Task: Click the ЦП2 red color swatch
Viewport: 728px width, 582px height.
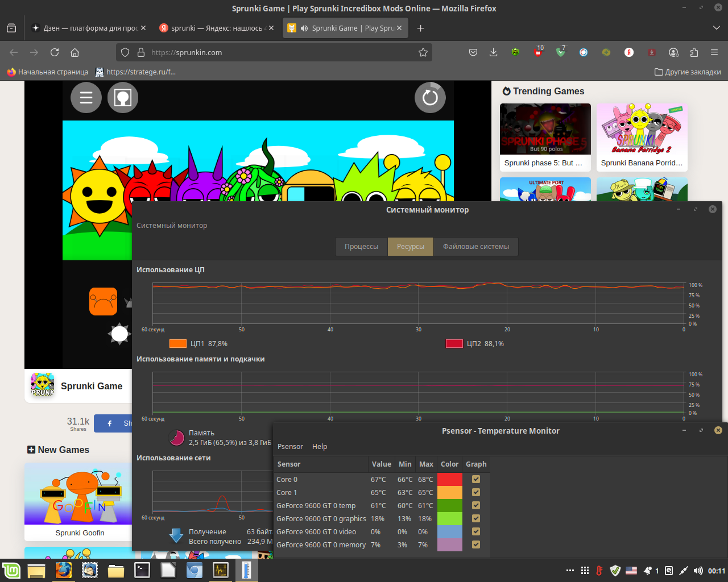Action: pos(454,343)
